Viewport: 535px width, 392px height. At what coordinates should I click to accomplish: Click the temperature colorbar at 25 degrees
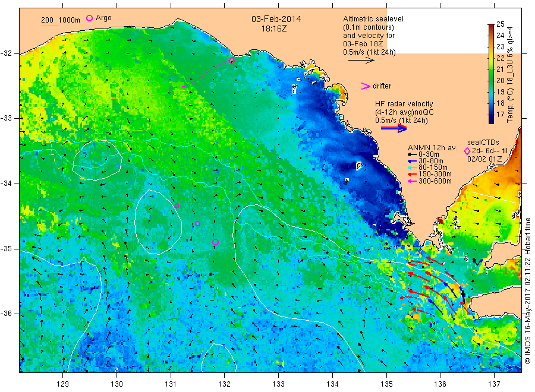tap(491, 25)
